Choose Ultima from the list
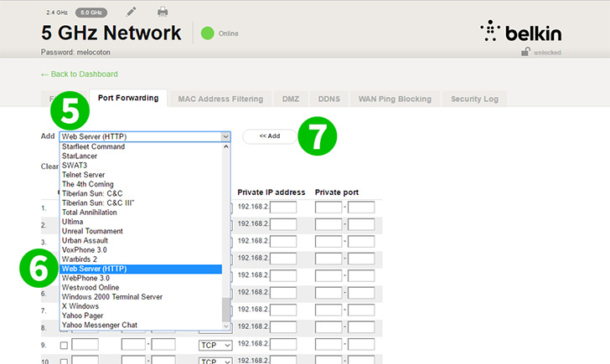The width and height of the screenshot is (610, 364). tap(141, 222)
